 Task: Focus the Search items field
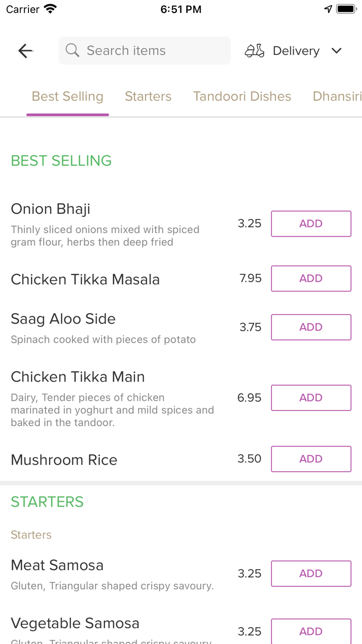[x=150, y=51]
